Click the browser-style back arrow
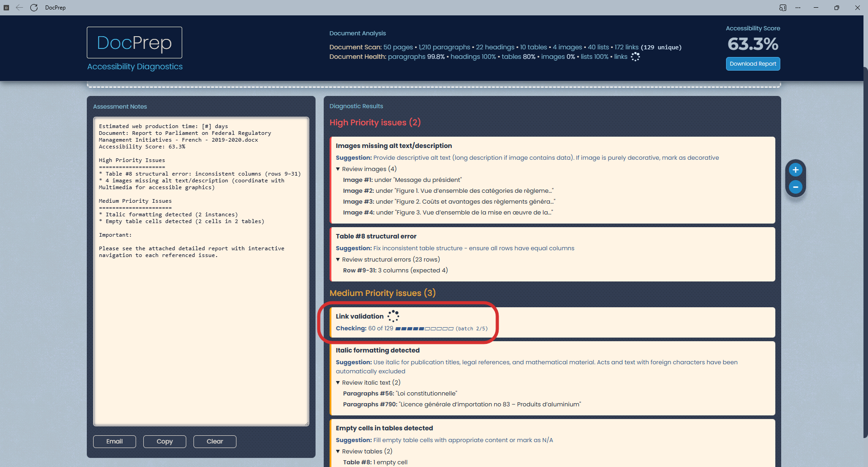 pos(19,8)
